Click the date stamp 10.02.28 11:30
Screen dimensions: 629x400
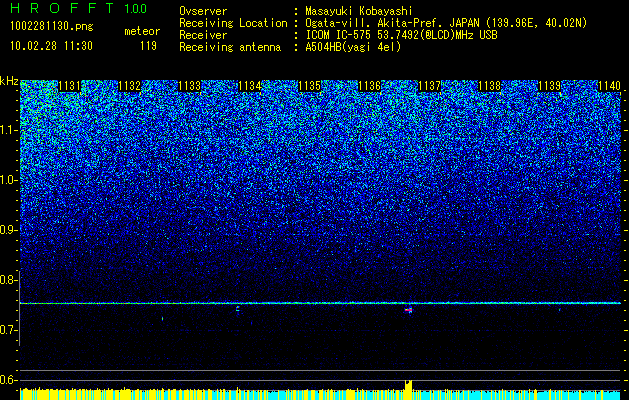tap(51, 46)
